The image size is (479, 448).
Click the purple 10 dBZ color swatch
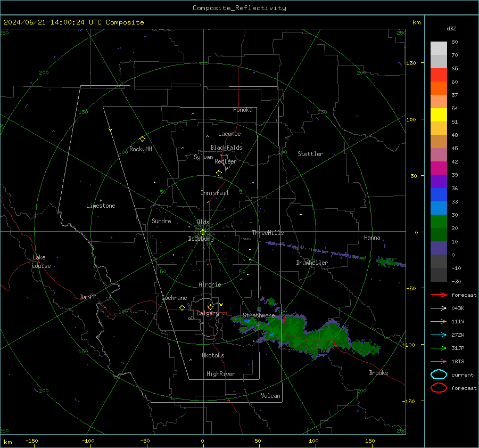[x=439, y=248]
